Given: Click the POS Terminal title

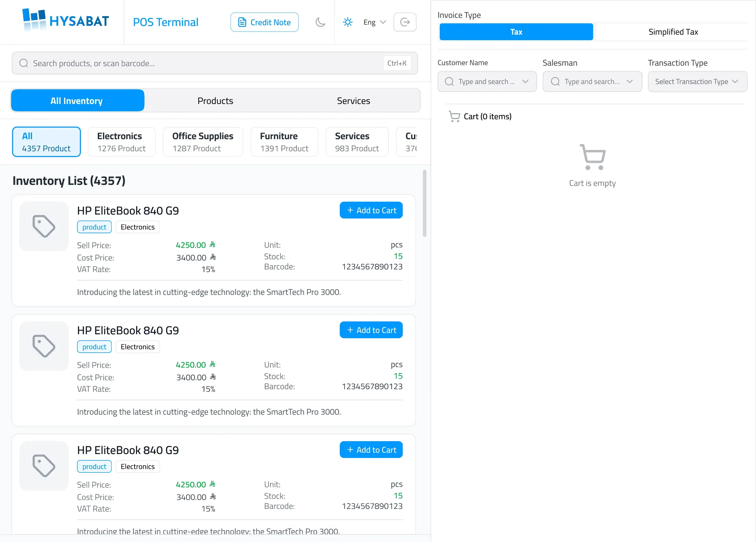Looking at the screenshot, I should (166, 22).
